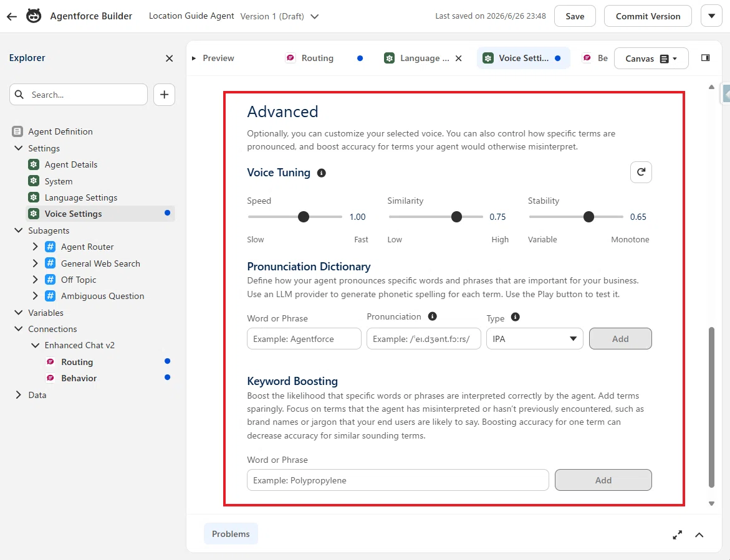Open Behavior under Enhanced Chat v2

79,378
